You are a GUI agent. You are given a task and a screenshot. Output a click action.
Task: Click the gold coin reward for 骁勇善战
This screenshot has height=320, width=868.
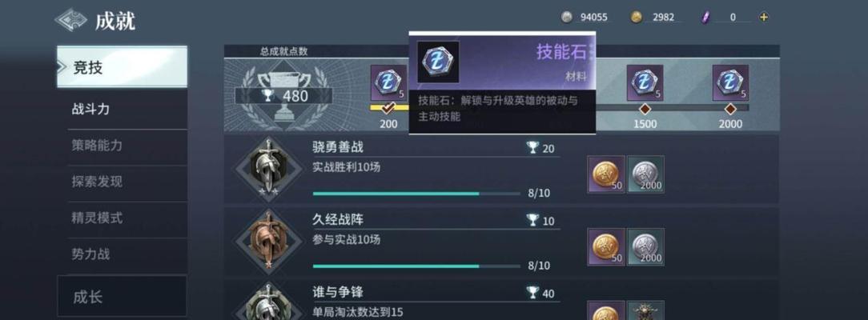pos(606,174)
